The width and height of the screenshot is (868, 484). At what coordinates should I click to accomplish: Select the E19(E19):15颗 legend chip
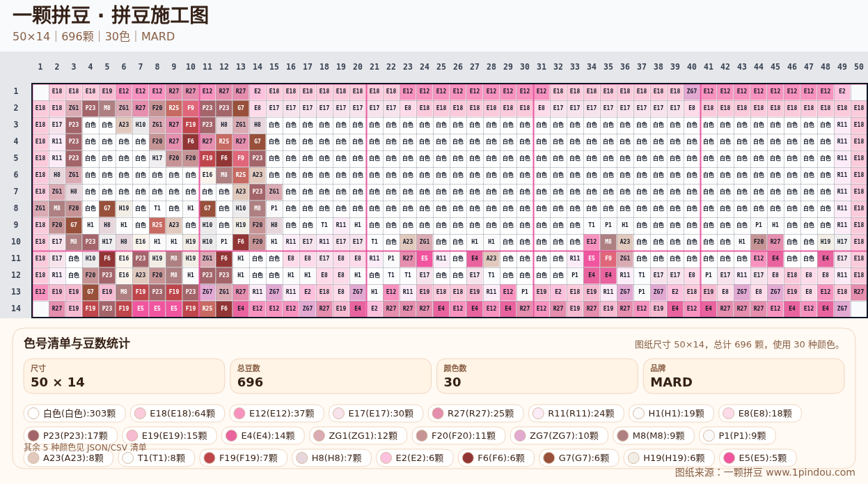169,435
